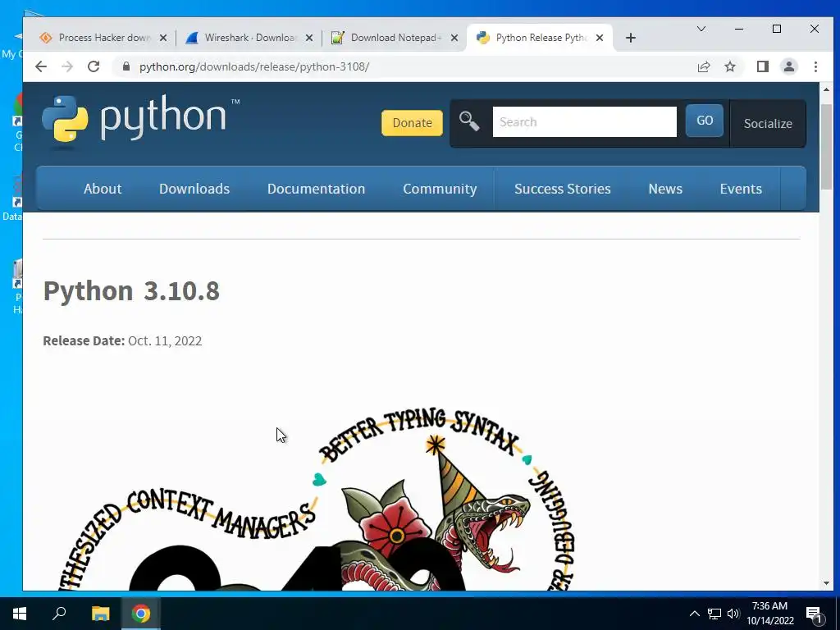Close the Download Notepad++ tab
The width and height of the screenshot is (840, 630).
coord(454,38)
